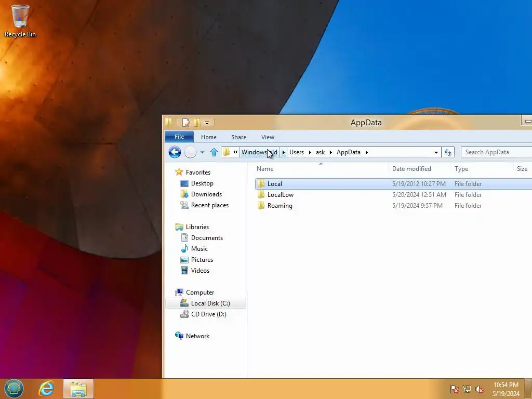Click the Start orb on the taskbar
This screenshot has width=532, height=399.
(x=14, y=389)
